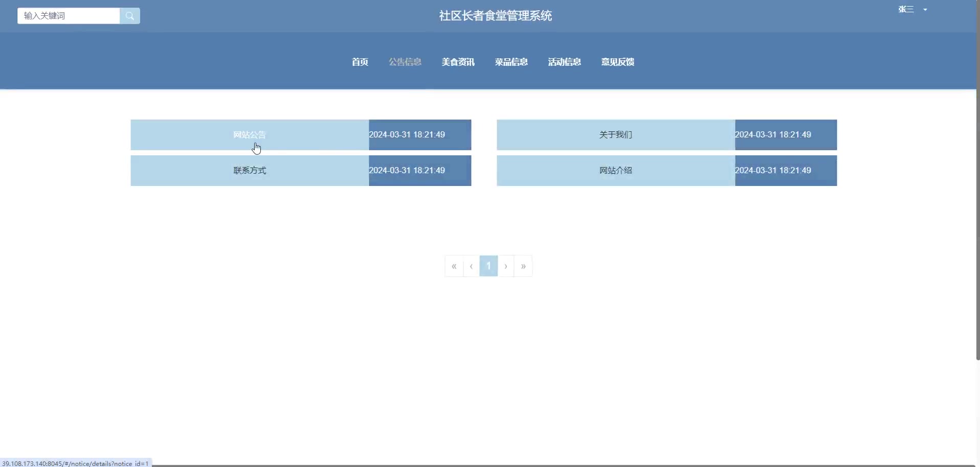The height and width of the screenshot is (467, 980).
Task: Click the search magnifier icon button
Action: pyautogui.click(x=130, y=16)
